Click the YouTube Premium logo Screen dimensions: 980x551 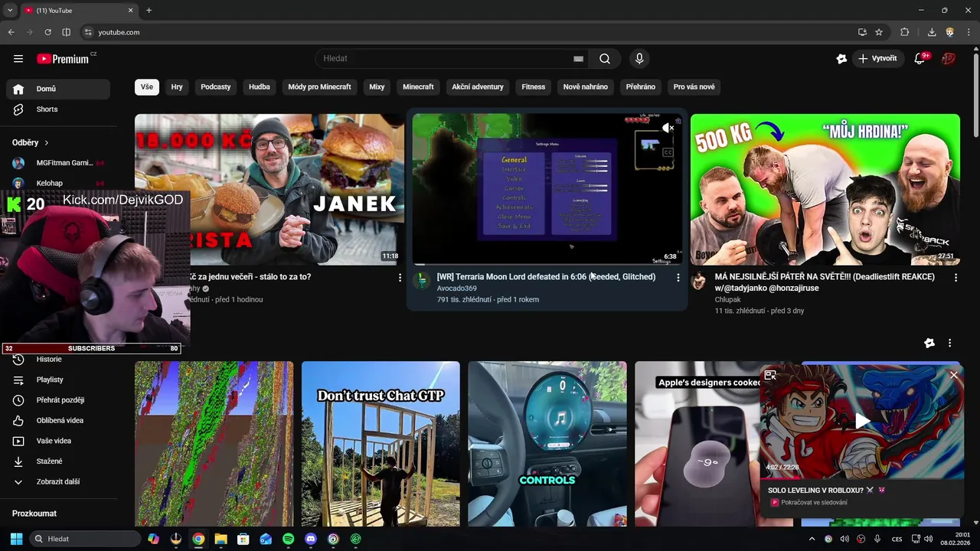coord(64,59)
